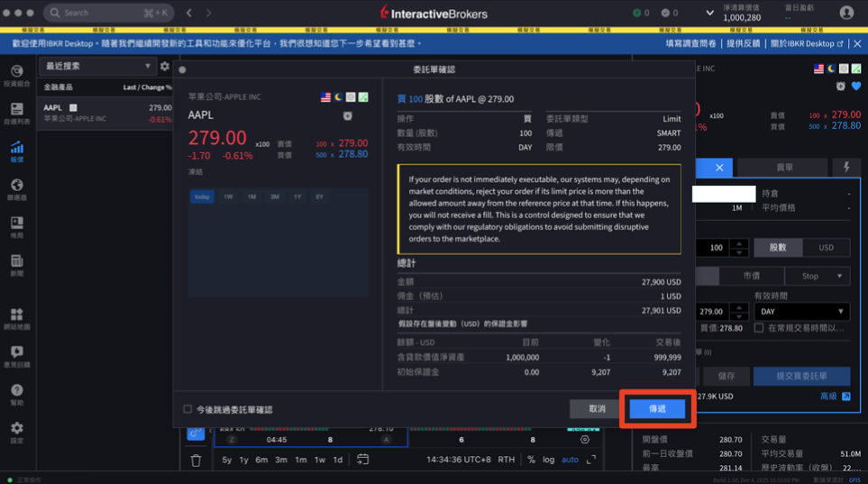Click the chart date-range calendar icon
Viewport: 868px width, 484px height.
pyautogui.click(x=362, y=459)
